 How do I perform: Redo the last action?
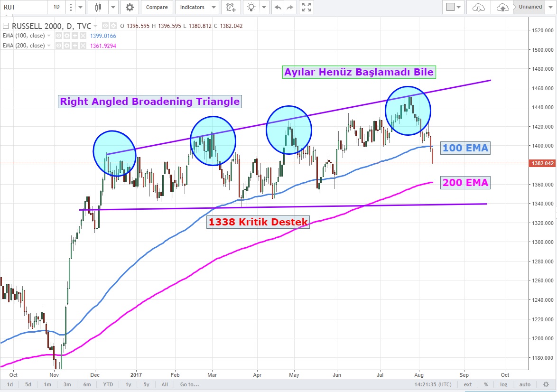click(290, 7)
